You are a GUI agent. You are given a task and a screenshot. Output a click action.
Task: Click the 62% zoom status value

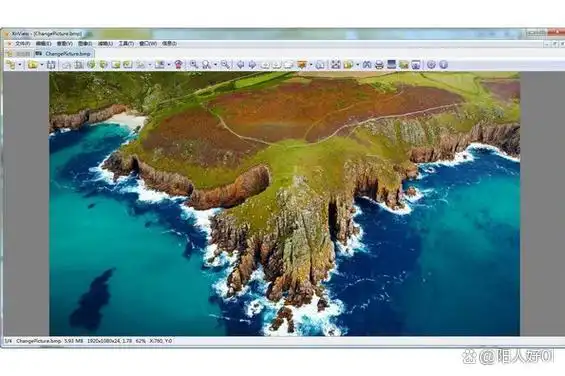click(141, 341)
